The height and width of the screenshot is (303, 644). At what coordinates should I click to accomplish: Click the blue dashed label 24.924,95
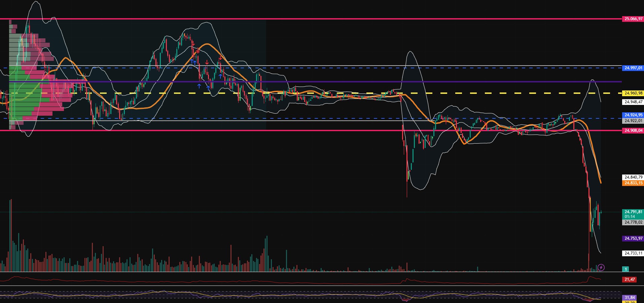pos(634,115)
